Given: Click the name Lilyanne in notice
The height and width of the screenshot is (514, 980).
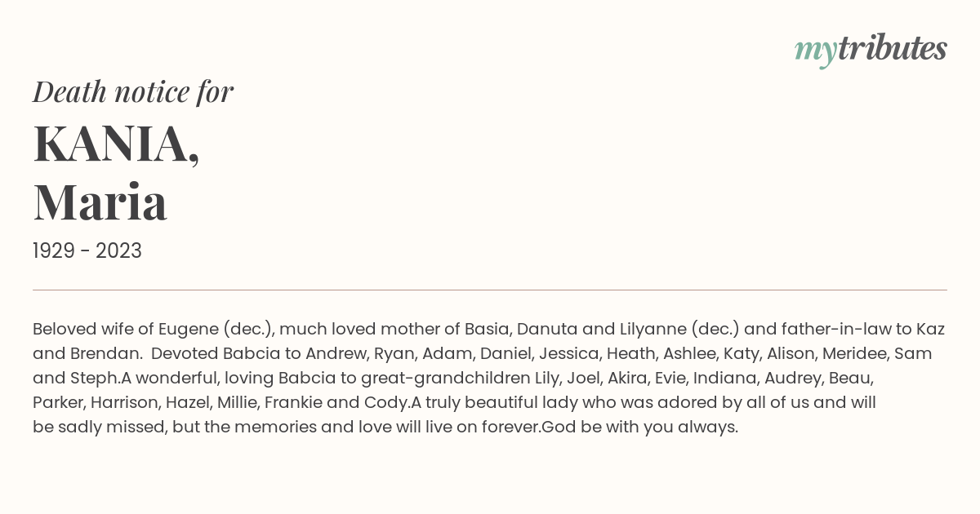Looking at the screenshot, I should click(652, 330).
